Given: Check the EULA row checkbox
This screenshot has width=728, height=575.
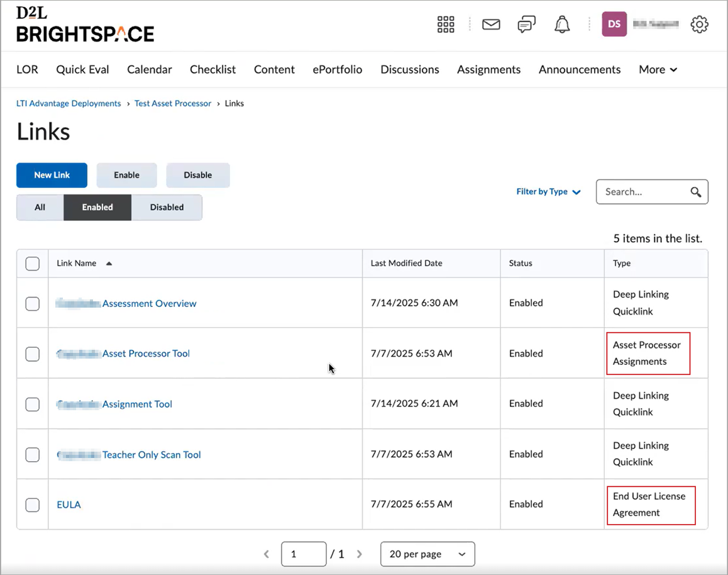Looking at the screenshot, I should click(33, 505).
